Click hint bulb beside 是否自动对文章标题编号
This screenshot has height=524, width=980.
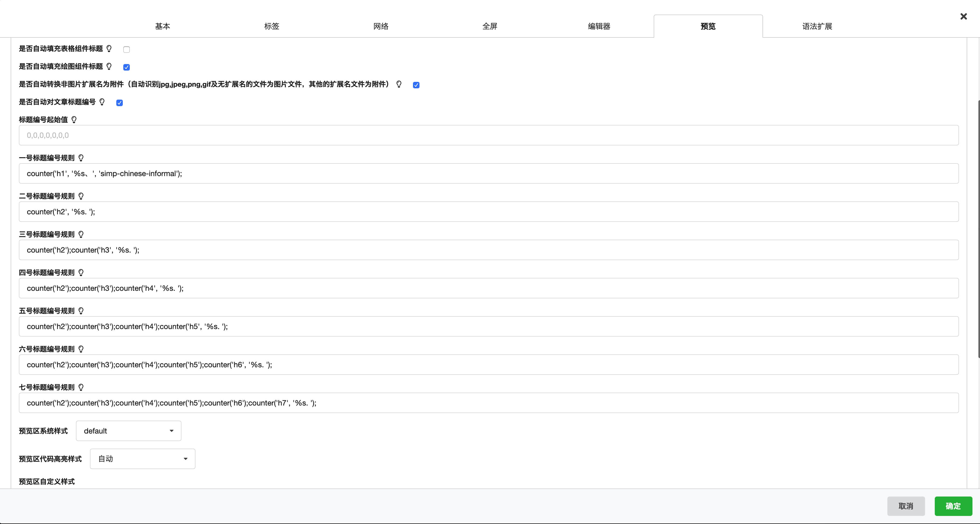coord(102,102)
